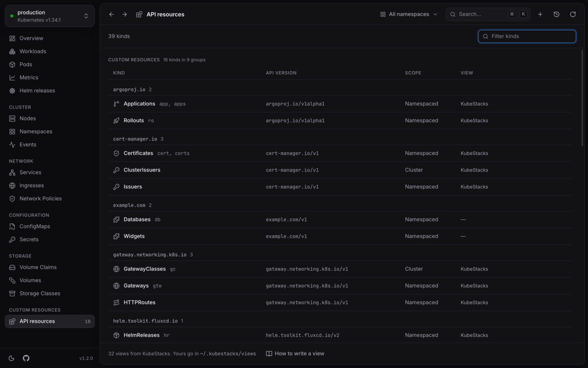588x368 pixels.
Task: Focus the global Search box
Action: tap(488, 14)
